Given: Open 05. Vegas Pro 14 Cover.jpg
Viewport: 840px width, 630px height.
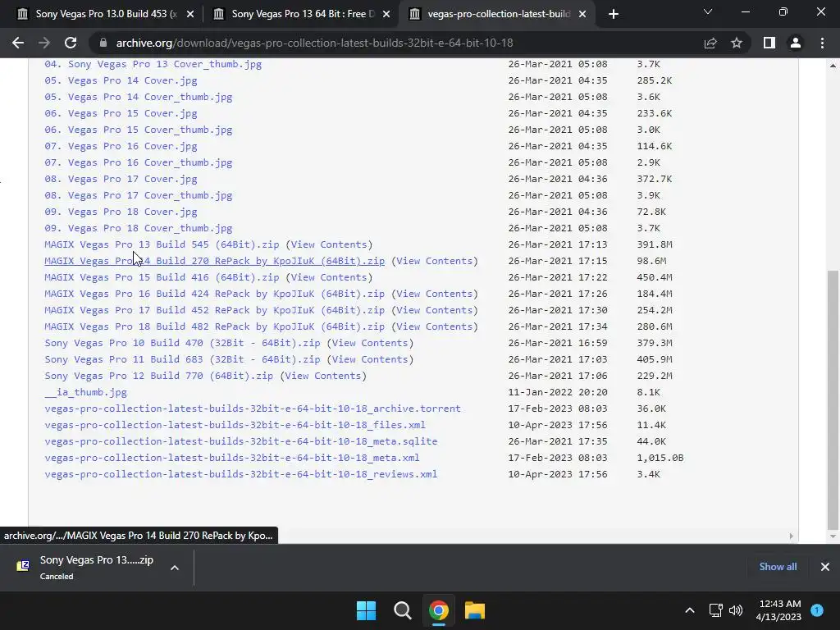Looking at the screenshot, I should [121, 80].
